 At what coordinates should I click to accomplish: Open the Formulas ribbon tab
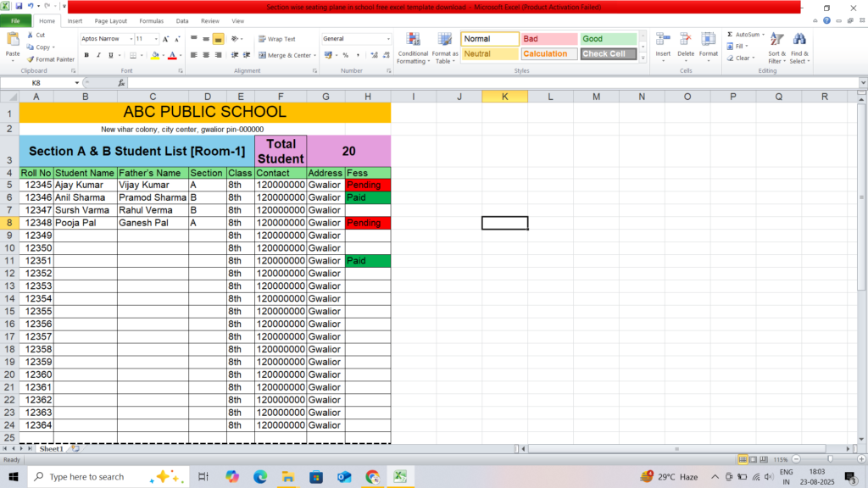pyautogui.click(x=152, y=20)
